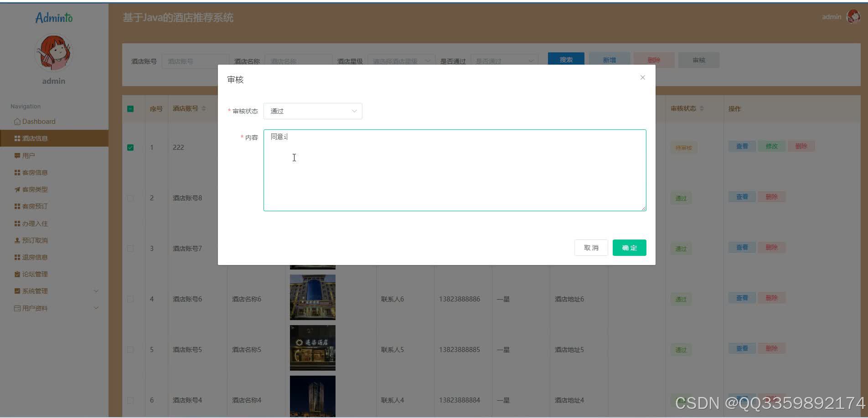Click the 待审核 status tag in row 222
The width and height of the screenshot is (868, 418).
[x=683, y=148]
